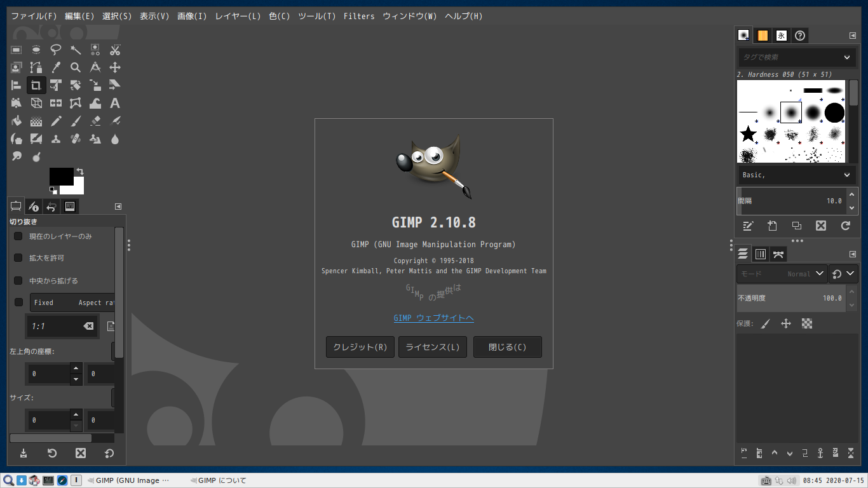Viewport: 868px width, 488px height.
Task: Select the black star brush thumbnail
Action: coord(749,134)
